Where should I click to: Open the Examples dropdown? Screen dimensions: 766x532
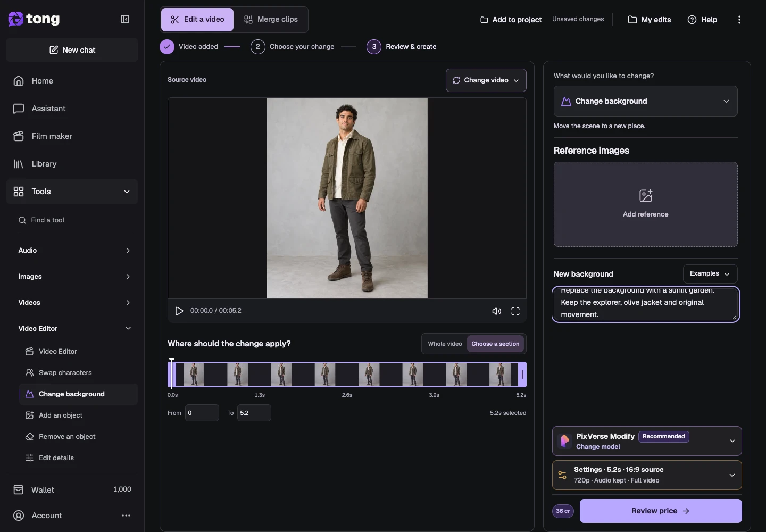click(x=710, y=273)
